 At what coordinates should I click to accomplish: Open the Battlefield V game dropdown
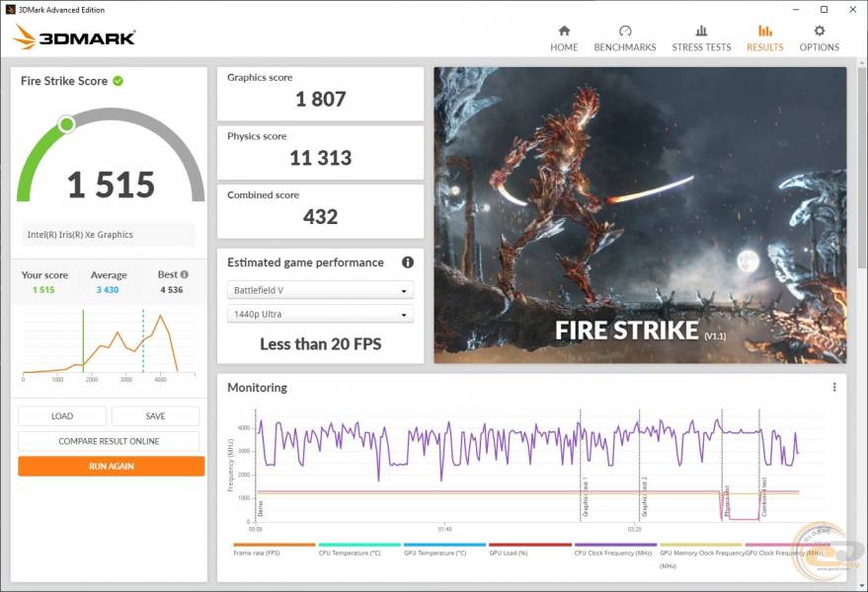click(x=321, y=290)
